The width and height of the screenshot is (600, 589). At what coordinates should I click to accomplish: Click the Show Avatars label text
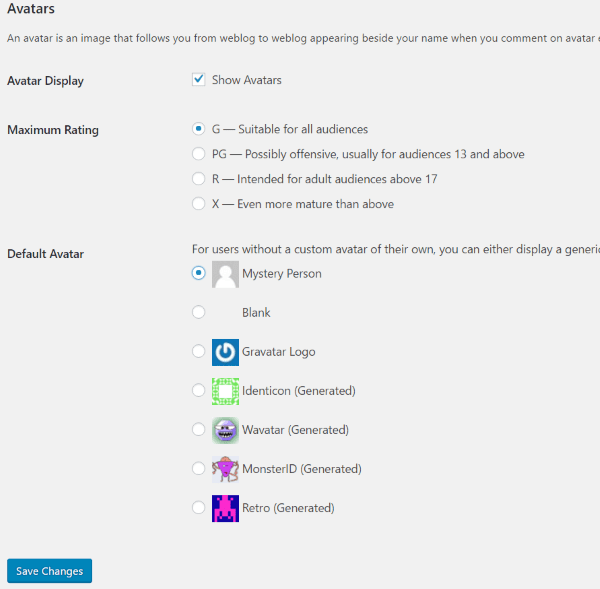[246, 80]
